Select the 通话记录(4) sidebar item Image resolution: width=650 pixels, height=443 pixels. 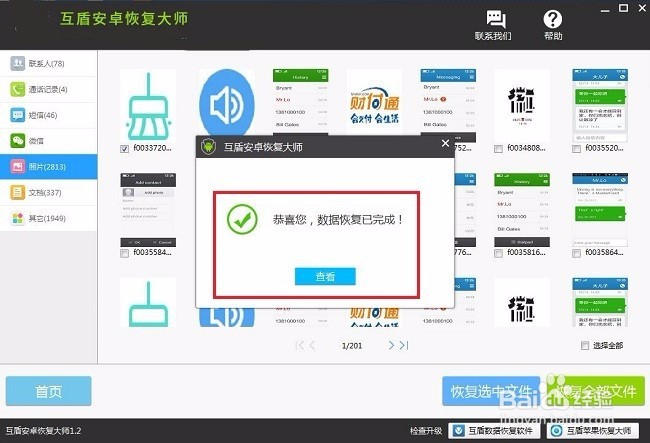49,90
